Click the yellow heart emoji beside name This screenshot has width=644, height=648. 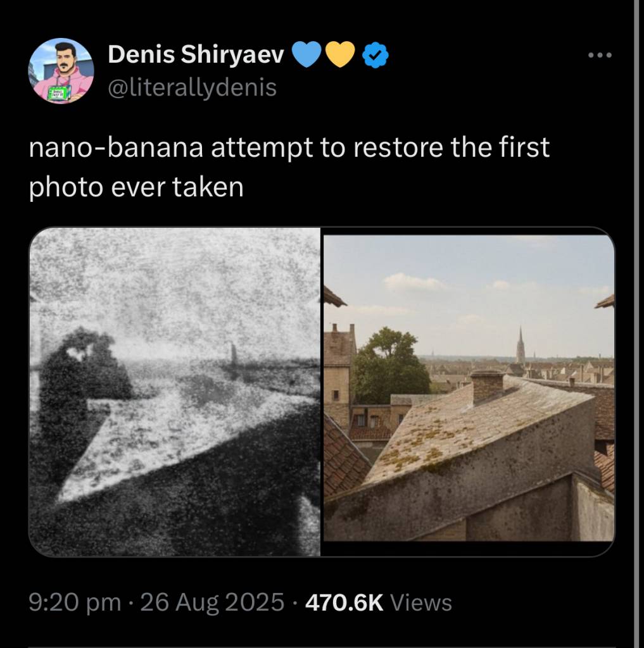click(340, 56)
